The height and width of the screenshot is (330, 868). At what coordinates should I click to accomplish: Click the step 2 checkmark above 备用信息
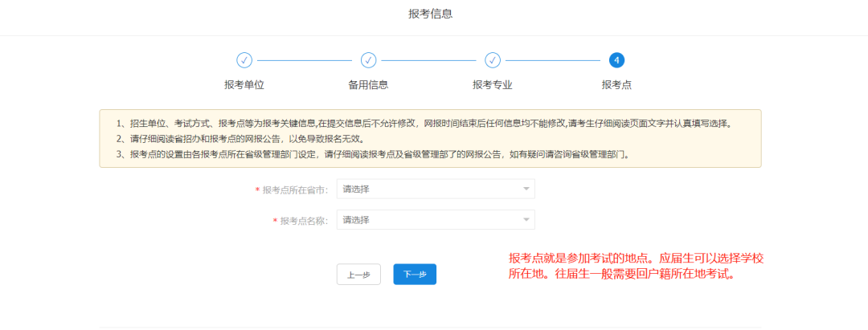(x=368, y=60)
